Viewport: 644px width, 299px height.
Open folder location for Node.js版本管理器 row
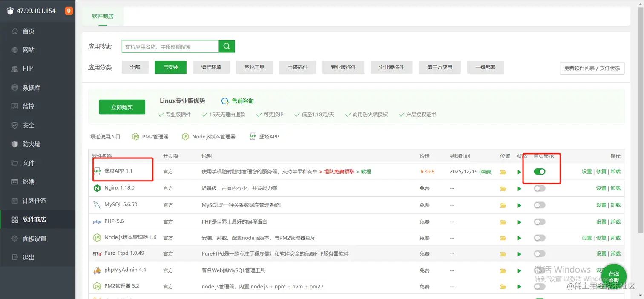[x=503, y=238]
